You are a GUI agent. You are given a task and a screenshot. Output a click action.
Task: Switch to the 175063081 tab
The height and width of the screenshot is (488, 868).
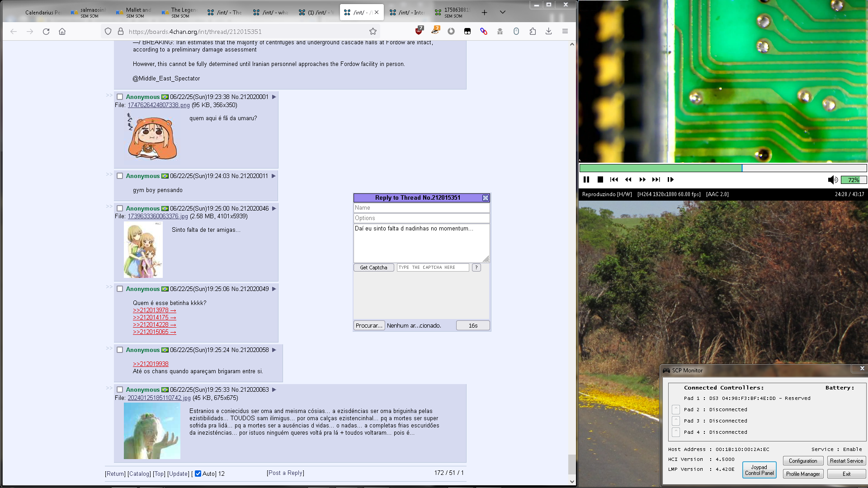[453, 13]
